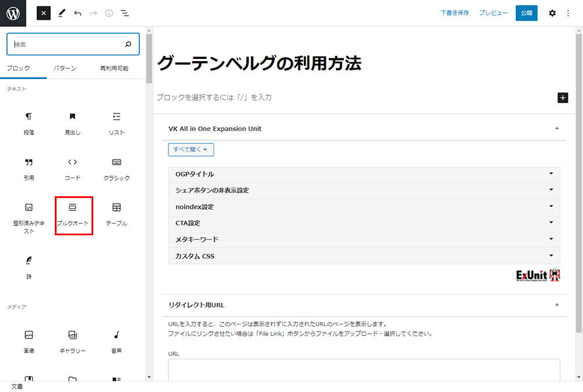Close the block inserter with X button
This screenshot has width=583, height=392.
click(x=44, y=13)
